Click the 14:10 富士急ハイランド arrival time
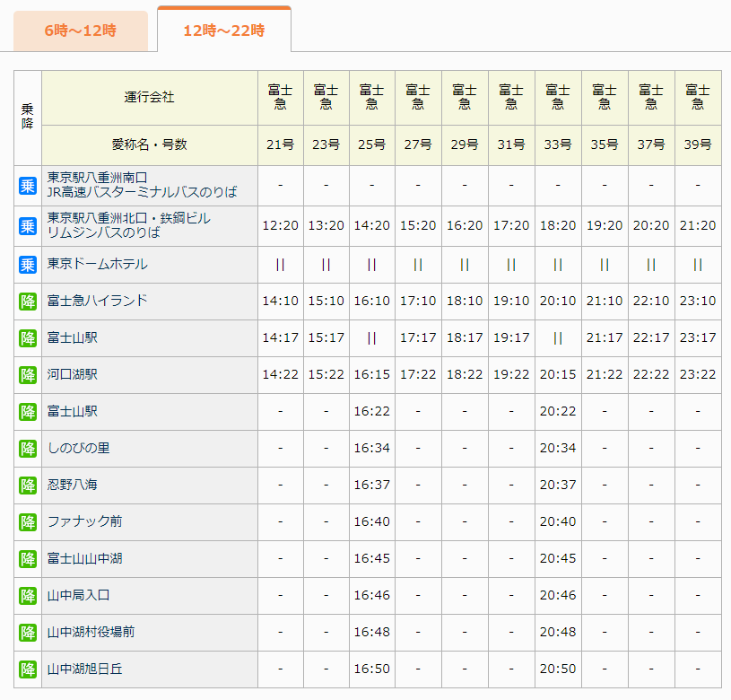Viewport: 731px width, 700px height. [280, 301]
